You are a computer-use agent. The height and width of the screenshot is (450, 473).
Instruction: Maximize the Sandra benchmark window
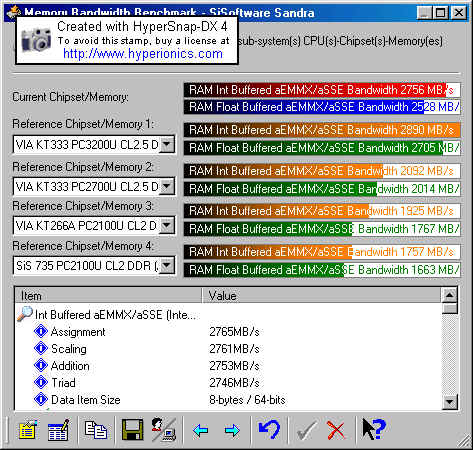point(440,13)
